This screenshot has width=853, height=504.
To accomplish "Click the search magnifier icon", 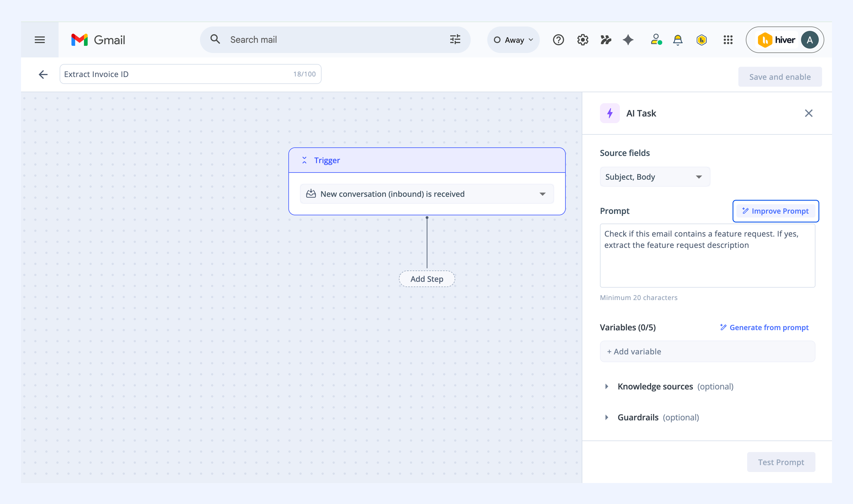I will pos(215,39).
